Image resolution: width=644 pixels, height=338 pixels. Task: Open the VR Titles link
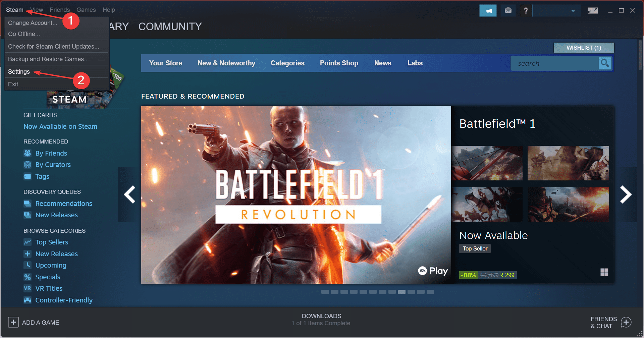[49, 288]
